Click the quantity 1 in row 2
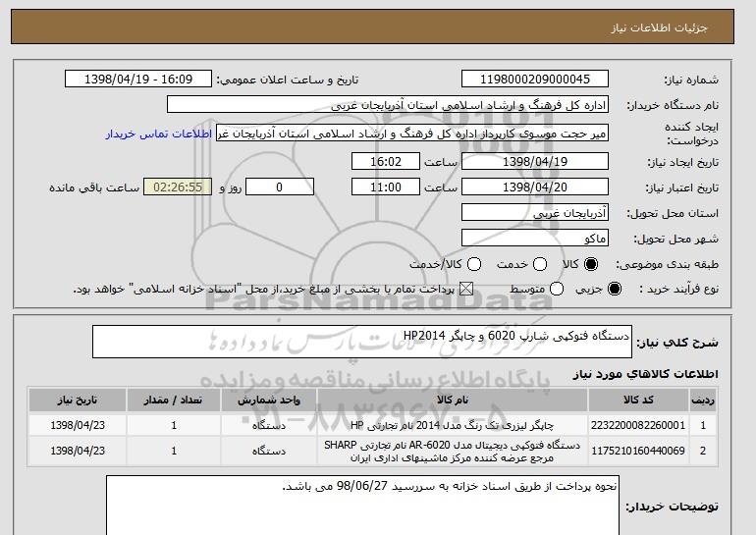 pos(174,451)
